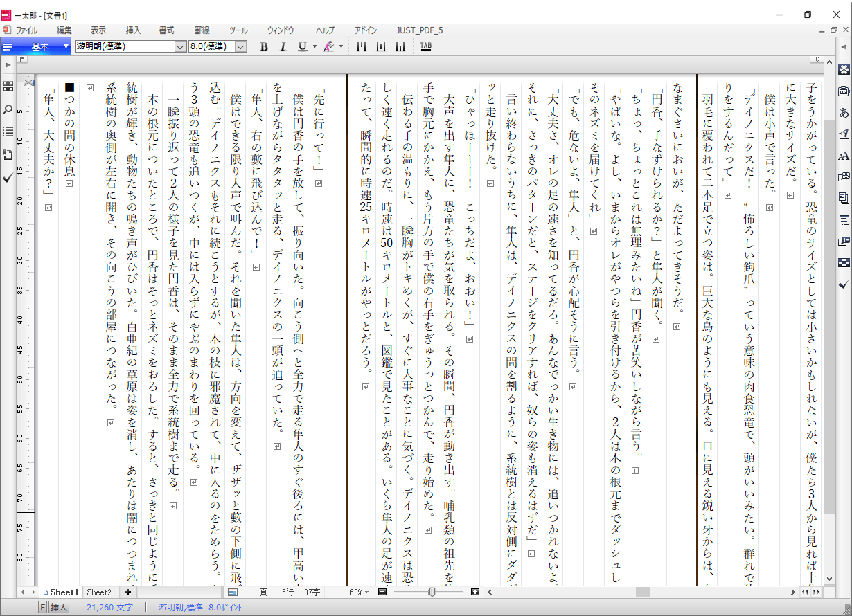Switch to the Sheet2 tab

click(x=98, y=592)
